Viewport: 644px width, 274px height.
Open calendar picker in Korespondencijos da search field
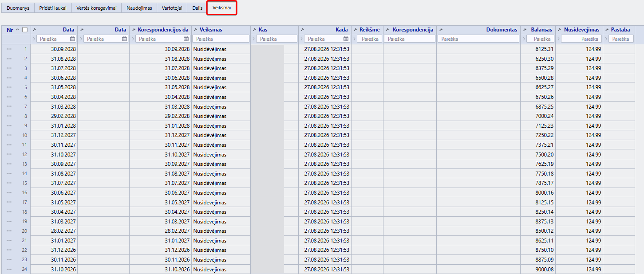tap(186, 39)
